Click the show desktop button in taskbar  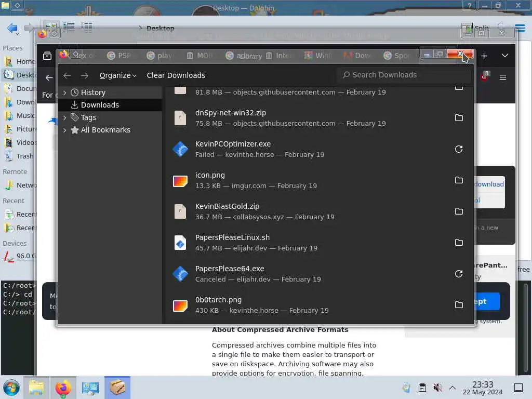coord(518,388)
